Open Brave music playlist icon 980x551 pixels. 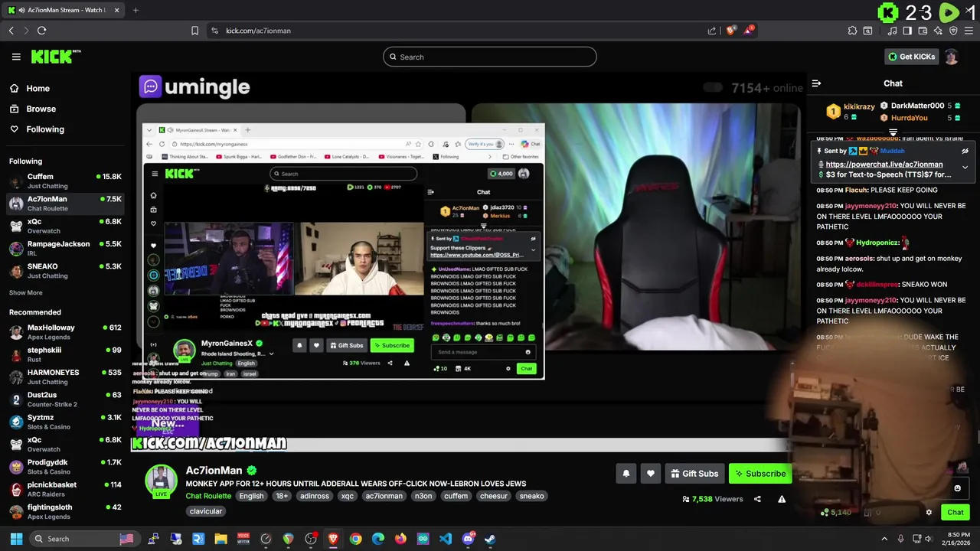(x=892, y=31)
